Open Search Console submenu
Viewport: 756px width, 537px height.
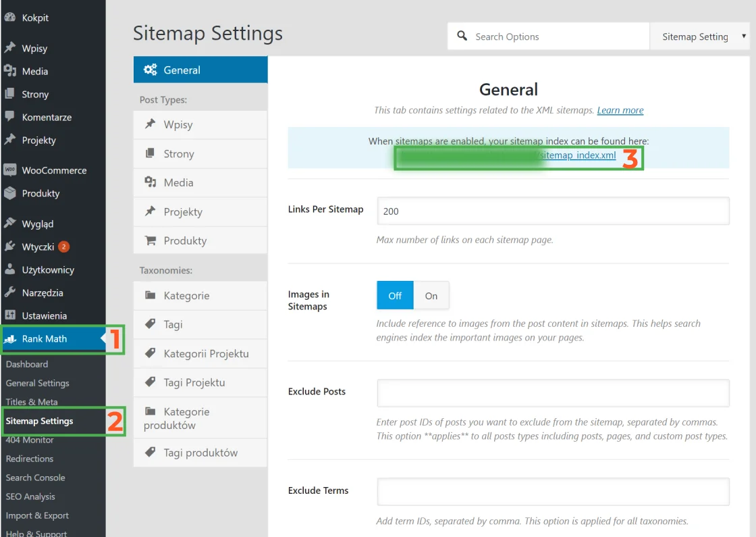pos(36,477)
